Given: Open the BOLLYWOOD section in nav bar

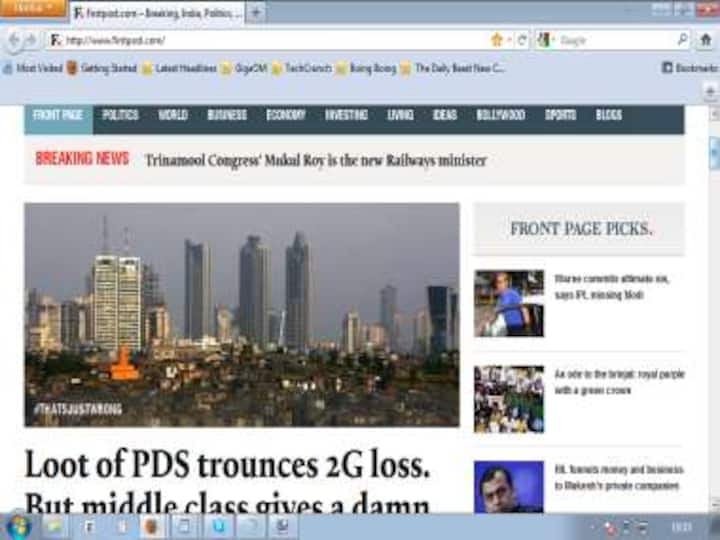Looking at the screenshot, I should click(x=500, y=115).
